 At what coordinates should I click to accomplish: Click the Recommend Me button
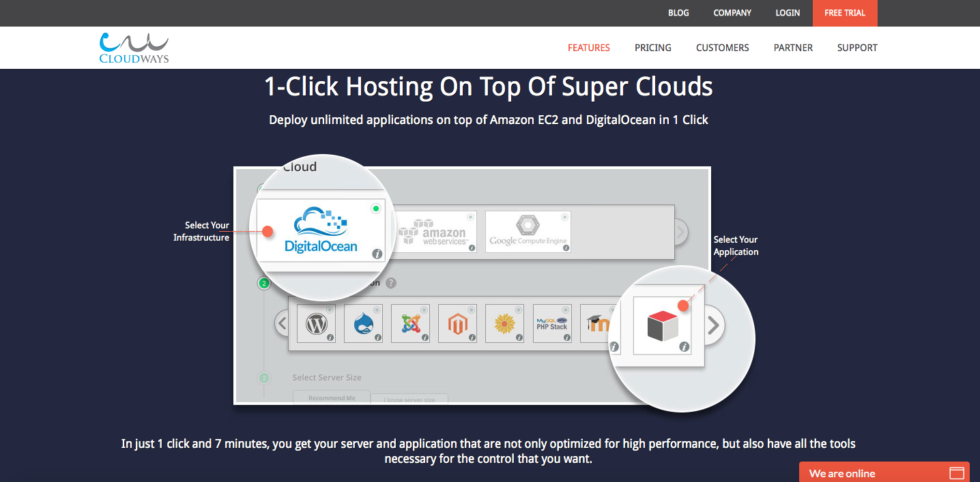coord(332,397)
